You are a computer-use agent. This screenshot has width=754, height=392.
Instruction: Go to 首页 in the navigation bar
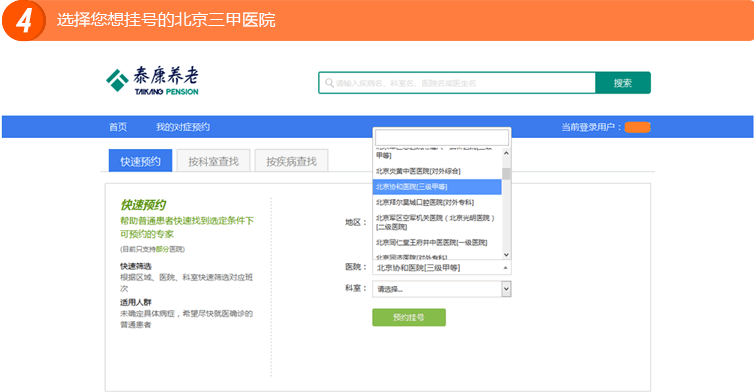118,127
